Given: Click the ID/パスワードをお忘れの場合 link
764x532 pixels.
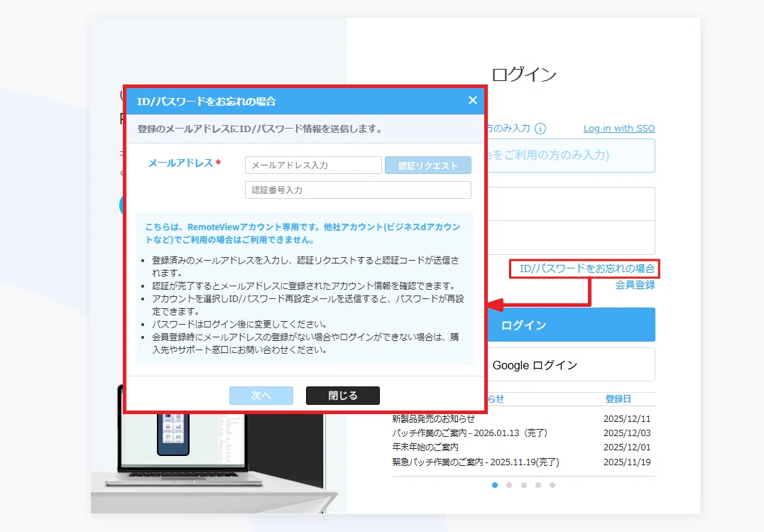Looking at the screenshot, I should [586, 268].
